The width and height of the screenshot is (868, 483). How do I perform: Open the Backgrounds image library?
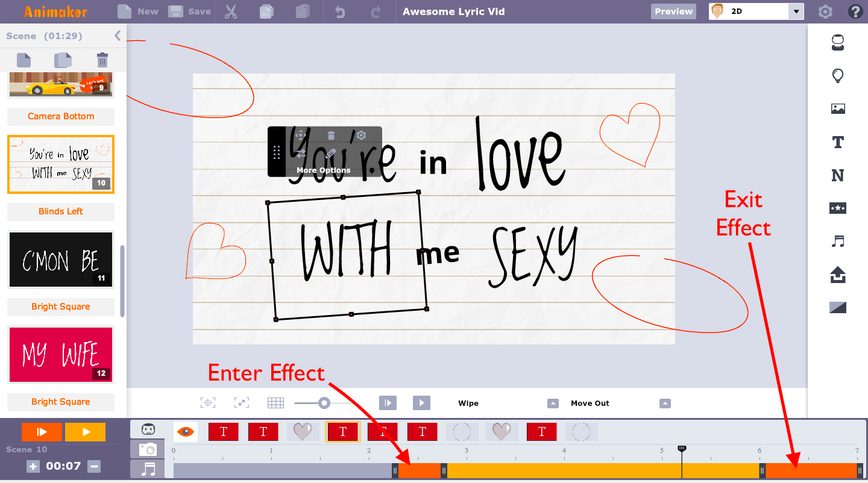838,109
